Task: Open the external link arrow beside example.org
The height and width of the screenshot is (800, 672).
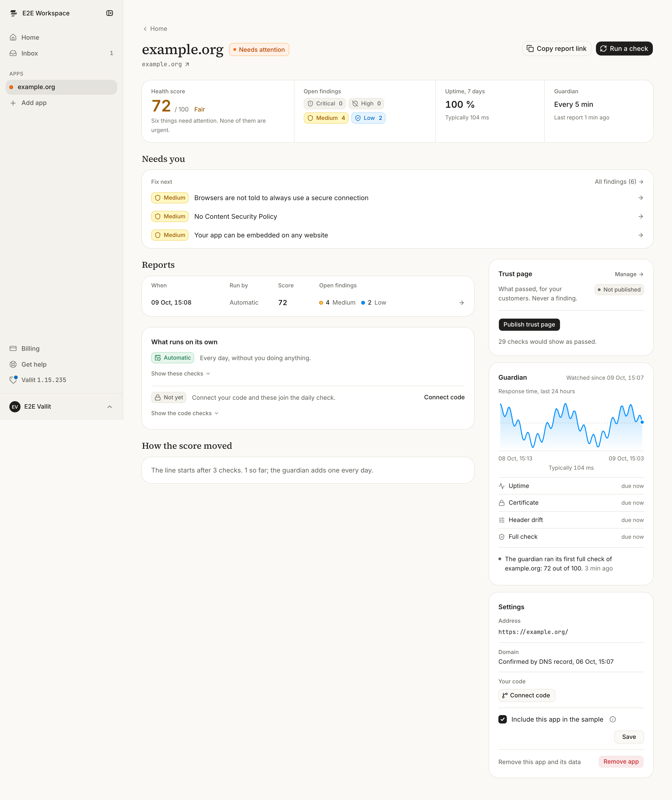Action: coord(187,64)
